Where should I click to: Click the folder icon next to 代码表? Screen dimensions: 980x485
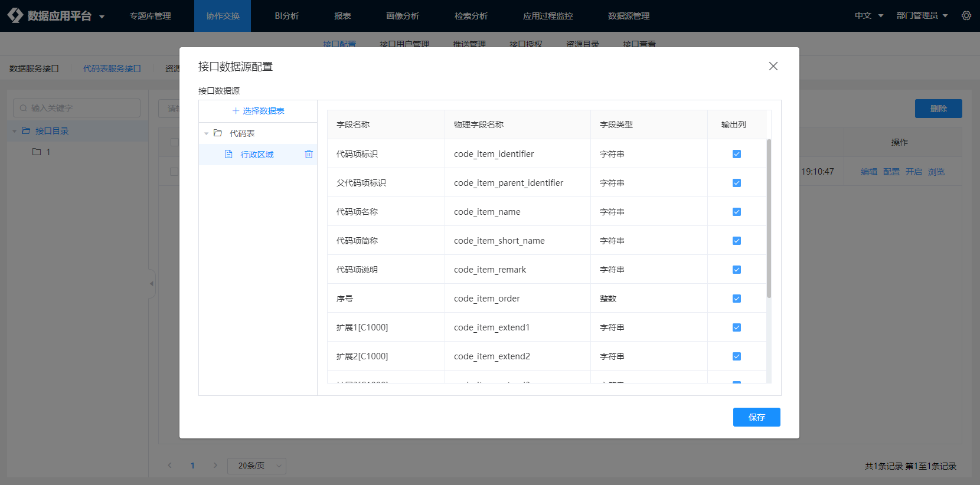tap(218, 133)
